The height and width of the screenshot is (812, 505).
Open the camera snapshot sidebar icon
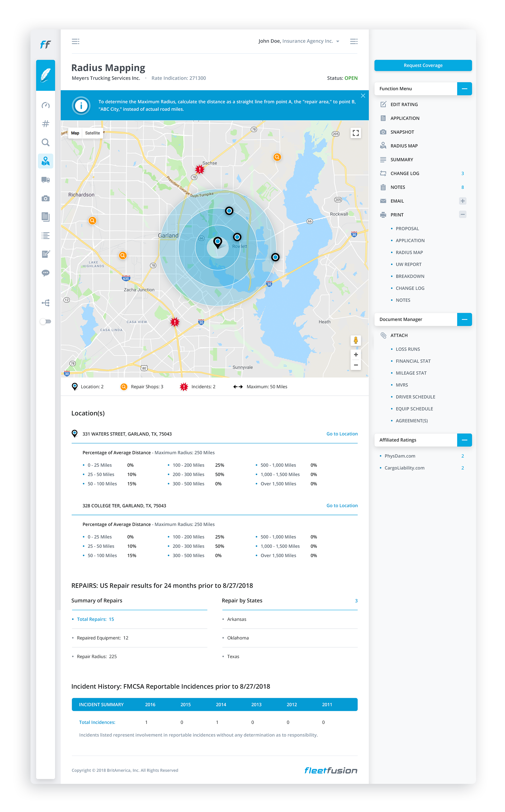(x=46, y=198)
